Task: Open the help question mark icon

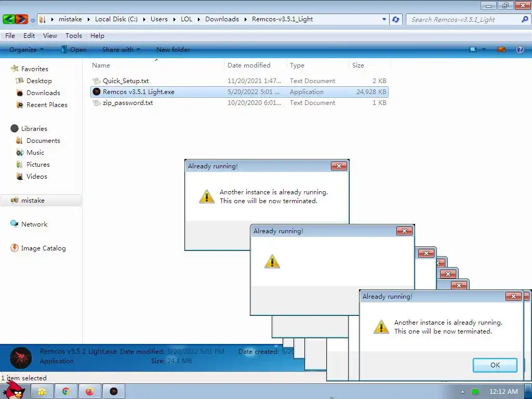Action: click(520, 49)
